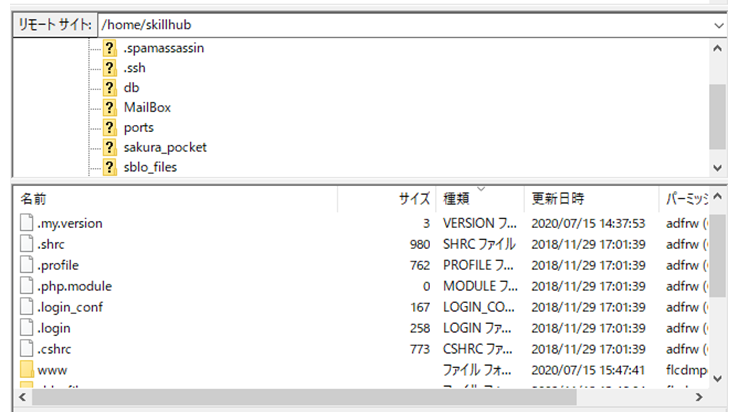Click size 167 of .login_conf
The height and width of the screenshot is (418, 736).
[420, 307]
